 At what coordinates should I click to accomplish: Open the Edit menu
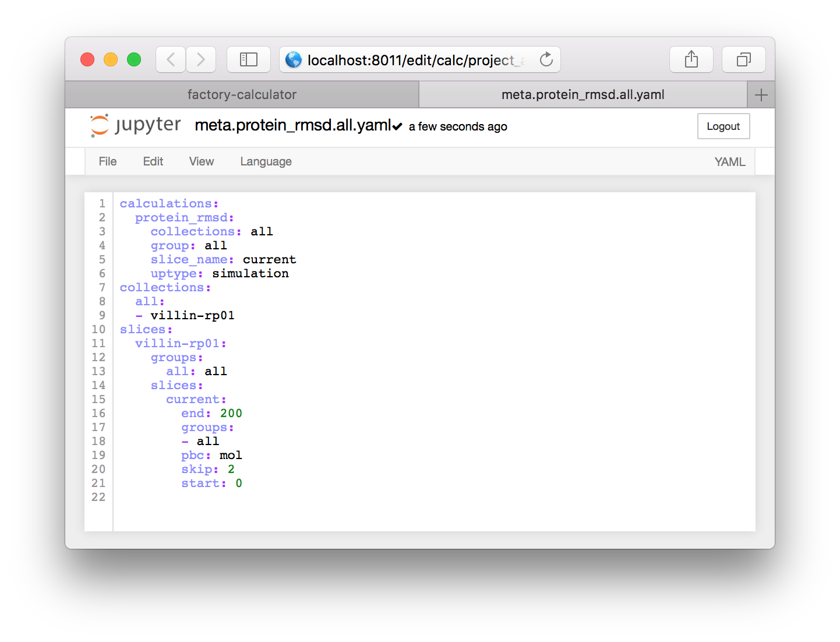coord(153,161)
